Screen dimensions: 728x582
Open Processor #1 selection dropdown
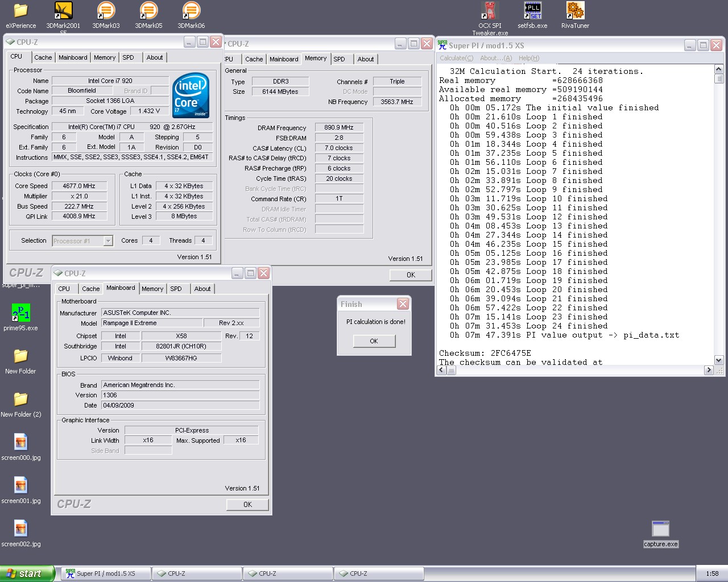tap(108, 241)
